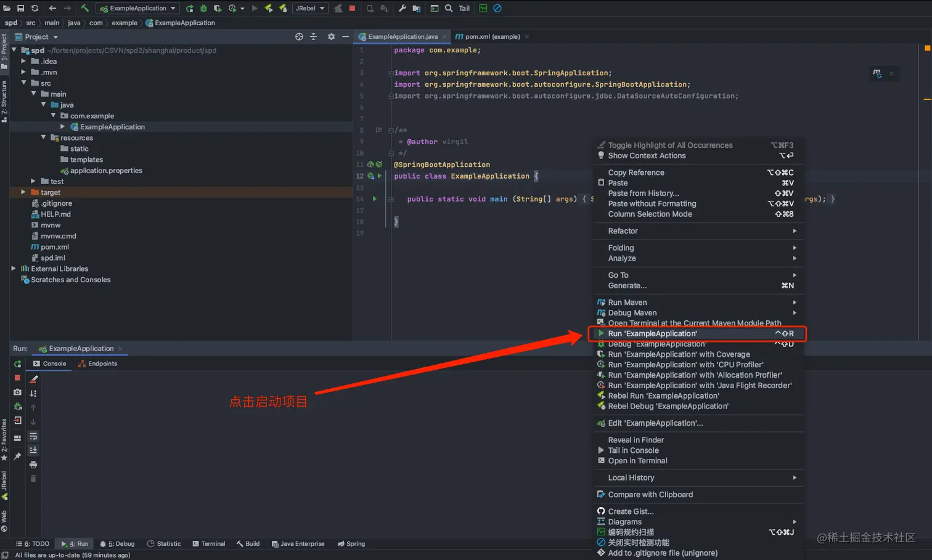The image size is (932, 560).
Task: Click the Open file folder icon in the toolbar
Action: pyautogui.click(x=7, y=8)
